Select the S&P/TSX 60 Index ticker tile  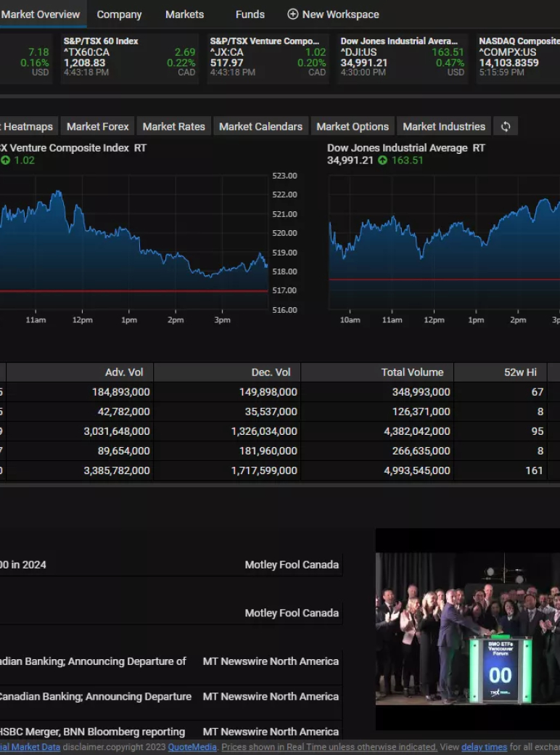click(129, 57)
